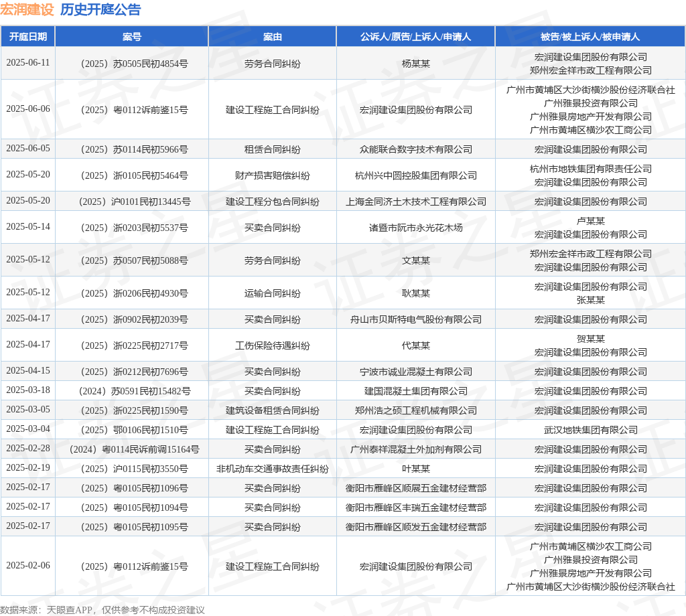
Task: Click 衡阳市雁峰区顺展五金建材经营部
Action: click(x=415, y=488)
